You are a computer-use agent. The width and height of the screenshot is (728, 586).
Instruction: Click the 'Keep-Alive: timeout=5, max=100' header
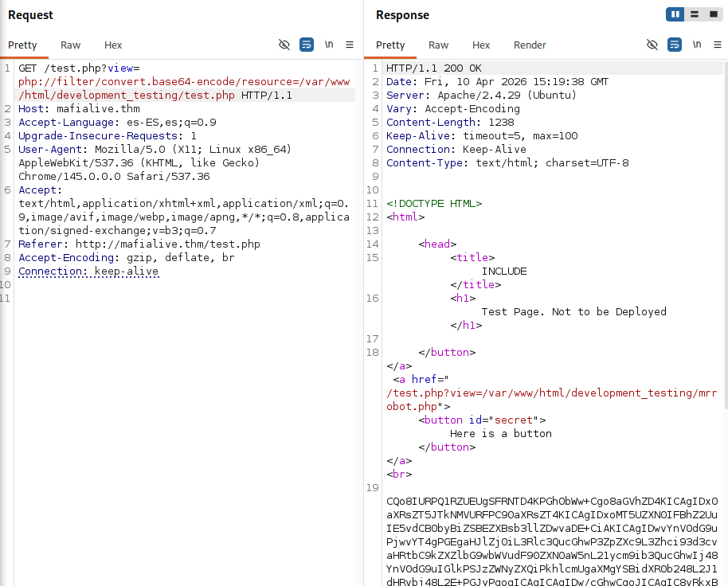(482, 135)
